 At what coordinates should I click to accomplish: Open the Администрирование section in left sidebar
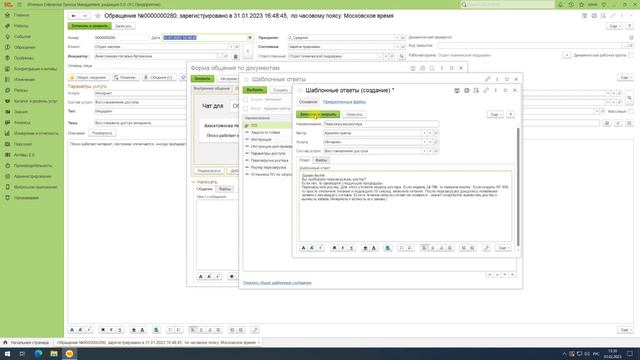tap(32, 176)
